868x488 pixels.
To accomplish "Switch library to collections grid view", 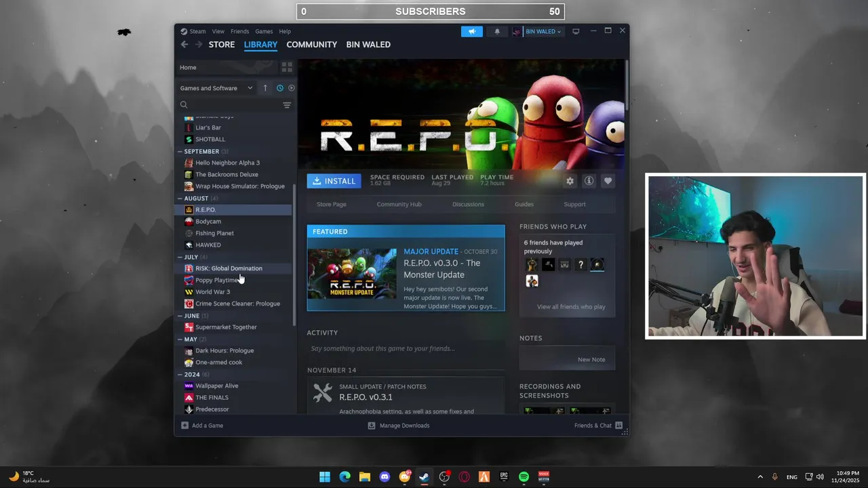I will (287, 67).
